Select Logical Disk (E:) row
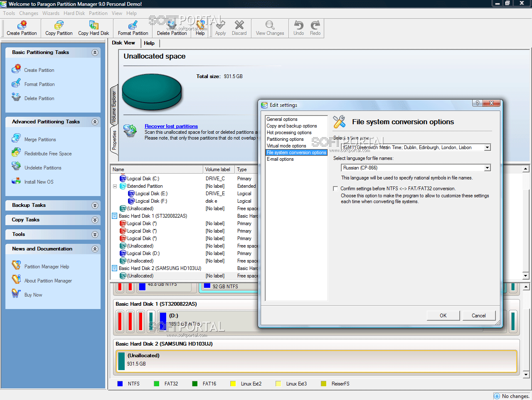Image resolution: width=532 pixels, height=400 pixels. click(151, 194)
